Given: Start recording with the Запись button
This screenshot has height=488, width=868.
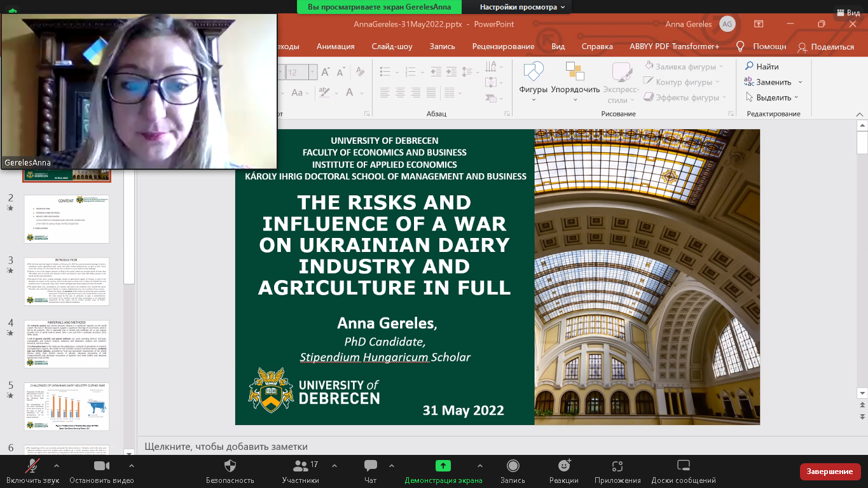Looking at the screenshot, I should pyautogui.click(x=513, y=466).
